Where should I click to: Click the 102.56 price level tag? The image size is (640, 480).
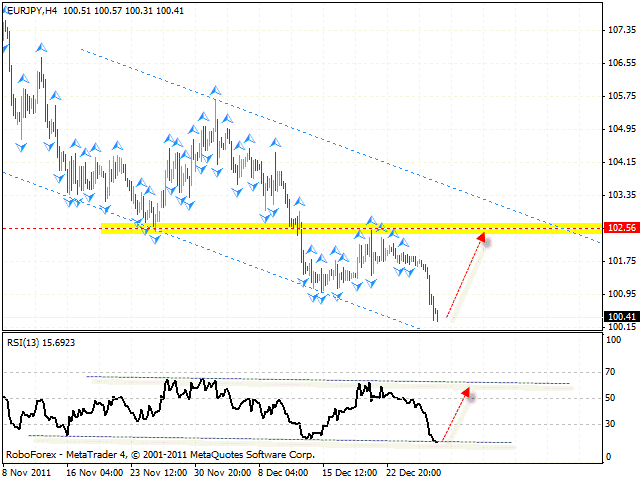(621, 228)
